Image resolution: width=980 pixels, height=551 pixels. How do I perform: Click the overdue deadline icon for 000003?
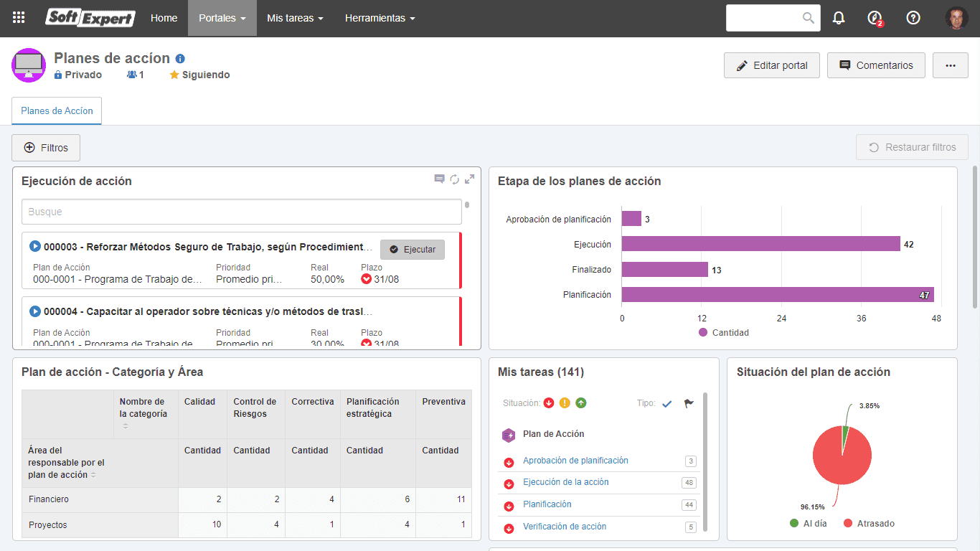point(366,279)
